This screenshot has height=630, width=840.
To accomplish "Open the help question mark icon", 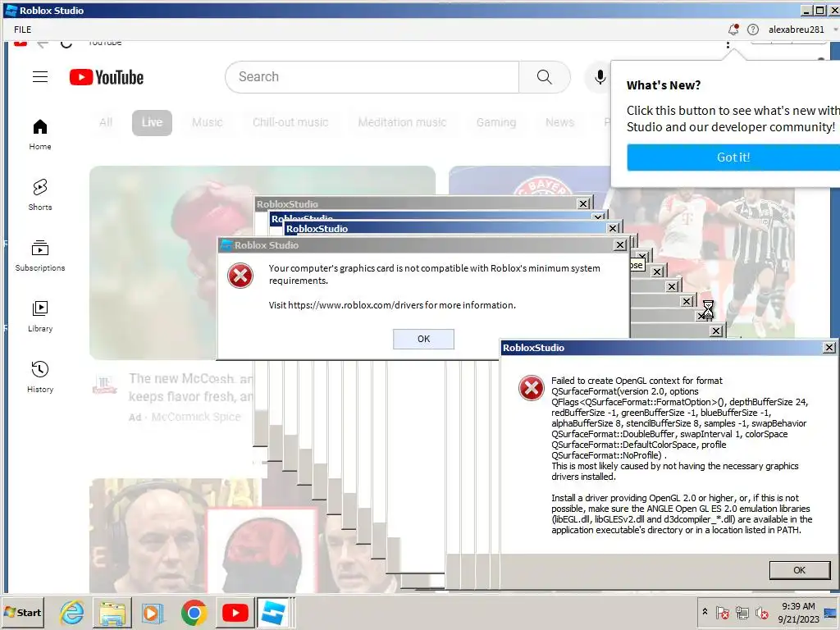I will coord(753,30).
